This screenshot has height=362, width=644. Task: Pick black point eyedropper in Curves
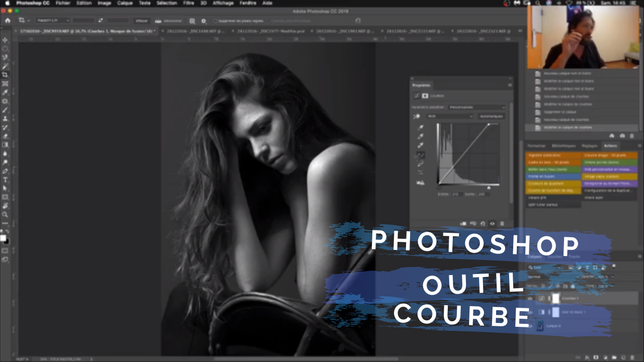point(421,128)
